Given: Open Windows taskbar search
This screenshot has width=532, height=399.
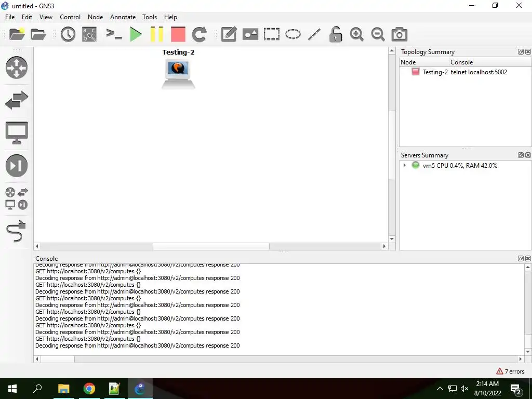Looking at the screenshot, I should click(37, 389).
